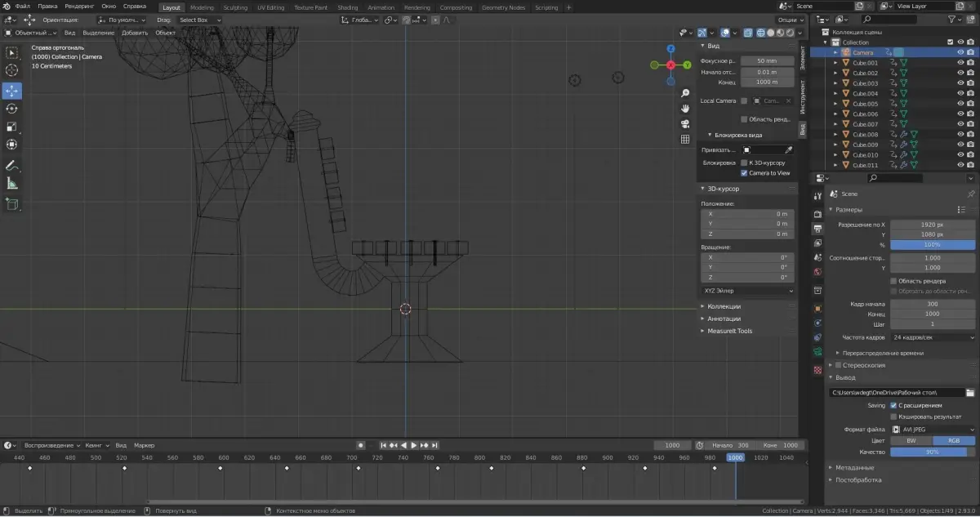Viewport: 980px width, 517px height.
Task: Open the Tool properties tab icon
Action: [817, 195]
